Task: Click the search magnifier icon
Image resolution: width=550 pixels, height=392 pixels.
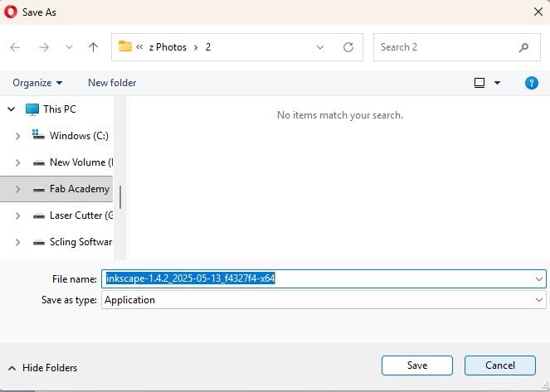Action: (x=523, y=47)
